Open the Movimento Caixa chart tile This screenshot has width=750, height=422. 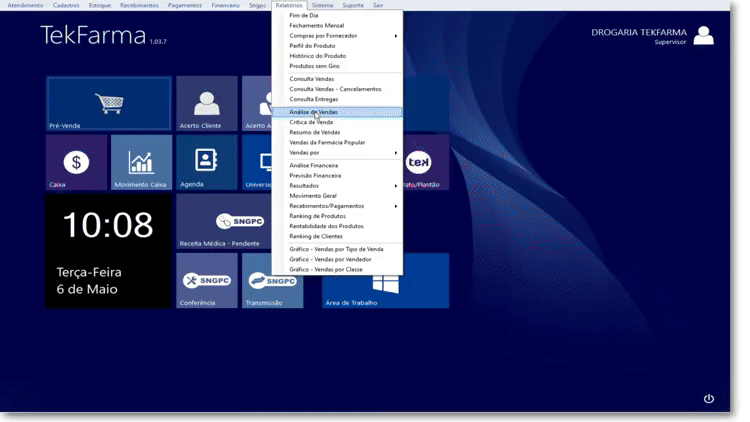(141, 162)
